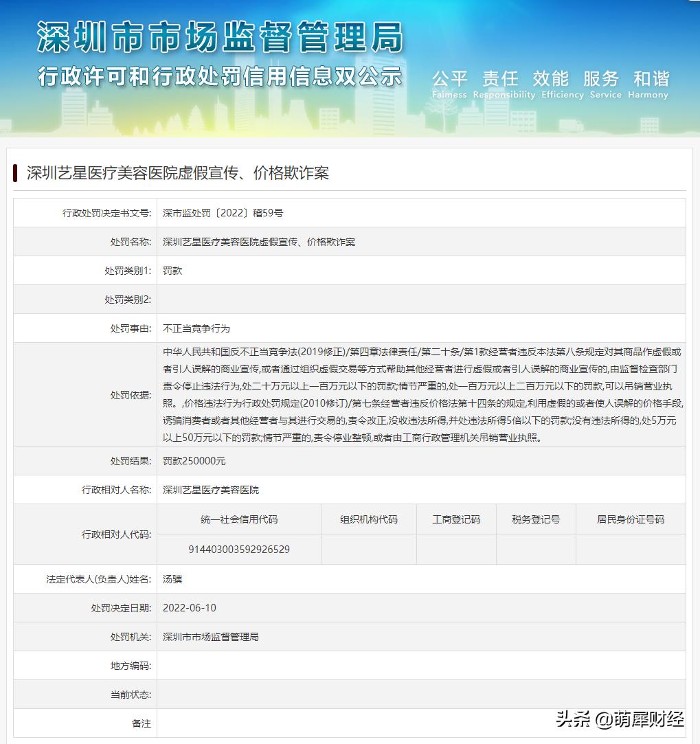Click the 深圳市市场监督管理局 banner logo text
The height and width of the screenshot is (744, 700).
pyautogui.click(x=220, y=38)
